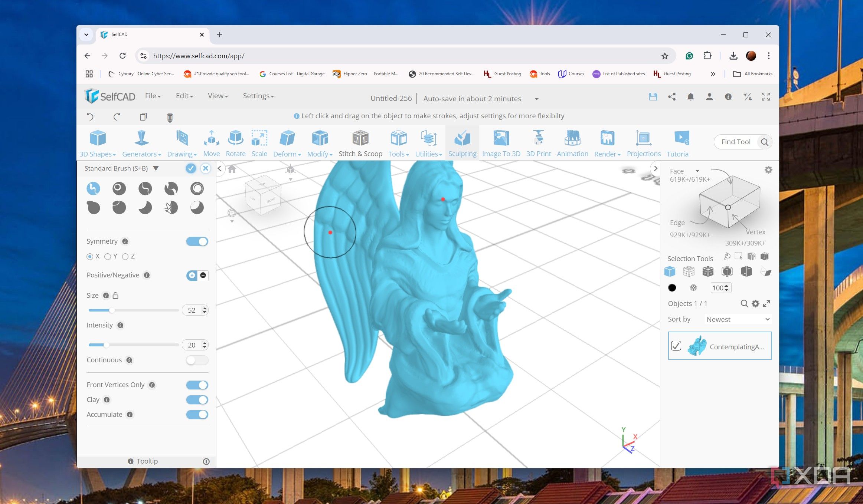Image resolution: width=863 pixels, height=504 pixels.
Task: Select the negative (minus) brush direction button
Action: point(203,275)
